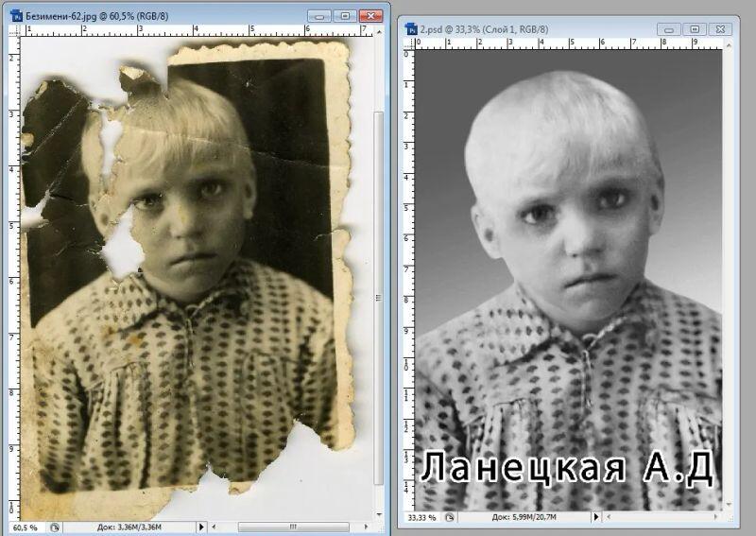Minimize the 2.psd document window
This screenshot has width=756, height=536.
pos(669,29)
